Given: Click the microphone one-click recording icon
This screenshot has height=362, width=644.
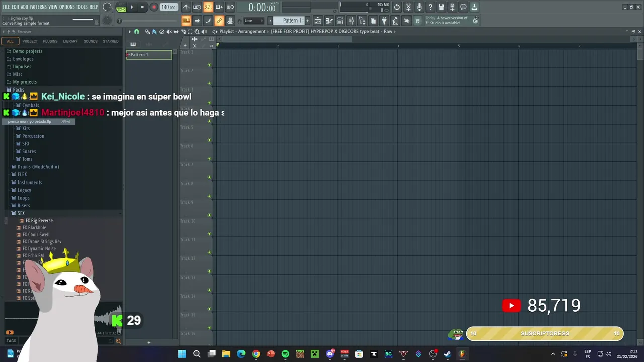Looking at the screenshot, I should [419, 7].
